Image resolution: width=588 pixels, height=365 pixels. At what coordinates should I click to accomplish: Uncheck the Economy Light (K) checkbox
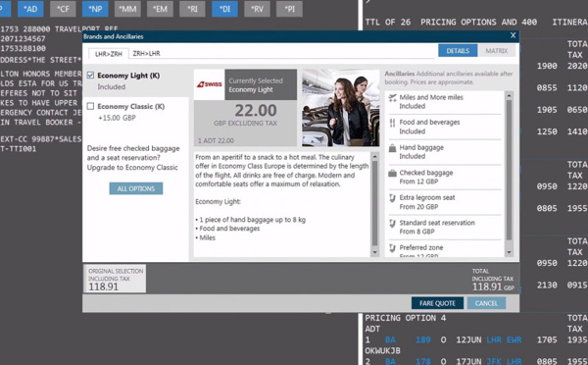point(90,76)
